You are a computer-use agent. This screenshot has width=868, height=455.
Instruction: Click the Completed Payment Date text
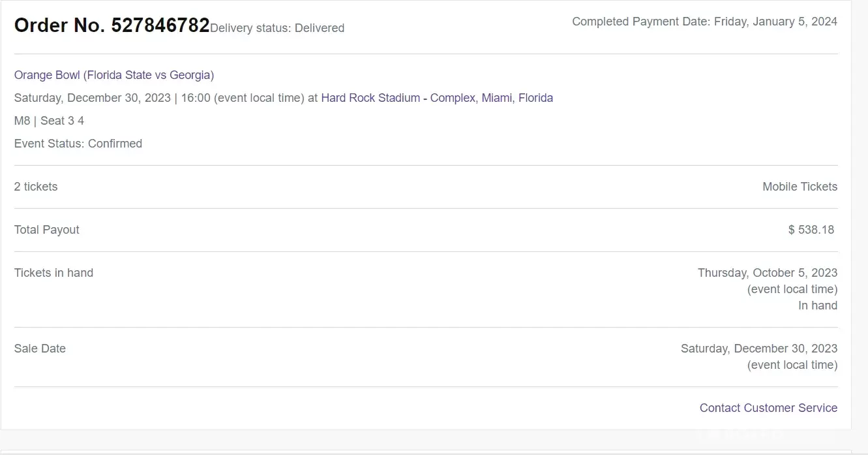click(x=704, y=22)
